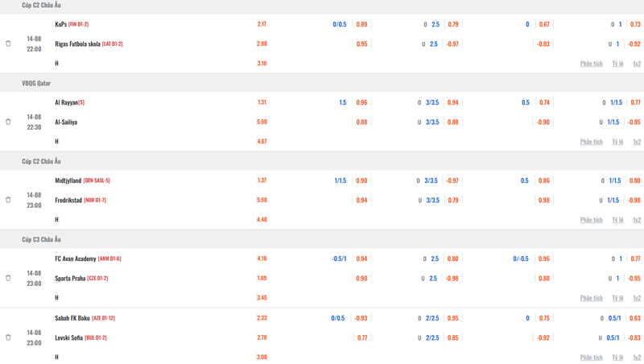Screen dimensions: 644x364
Task: Open Phân tích for Sparta Praha match
Action: (x=591, y=298)
